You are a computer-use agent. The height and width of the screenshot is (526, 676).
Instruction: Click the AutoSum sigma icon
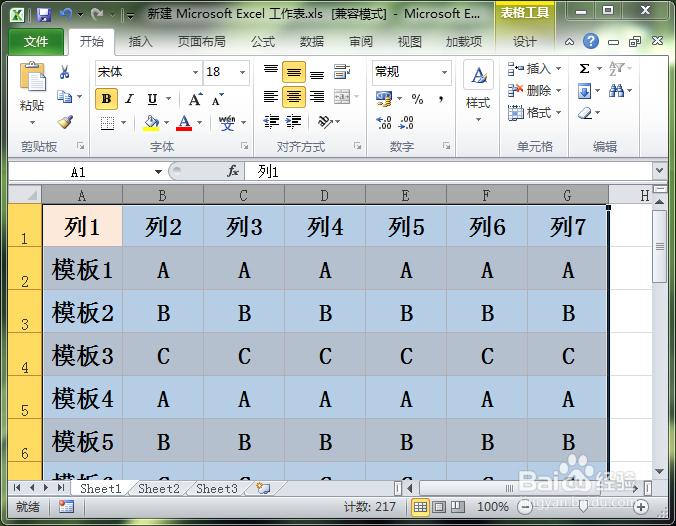coord(584,69)
